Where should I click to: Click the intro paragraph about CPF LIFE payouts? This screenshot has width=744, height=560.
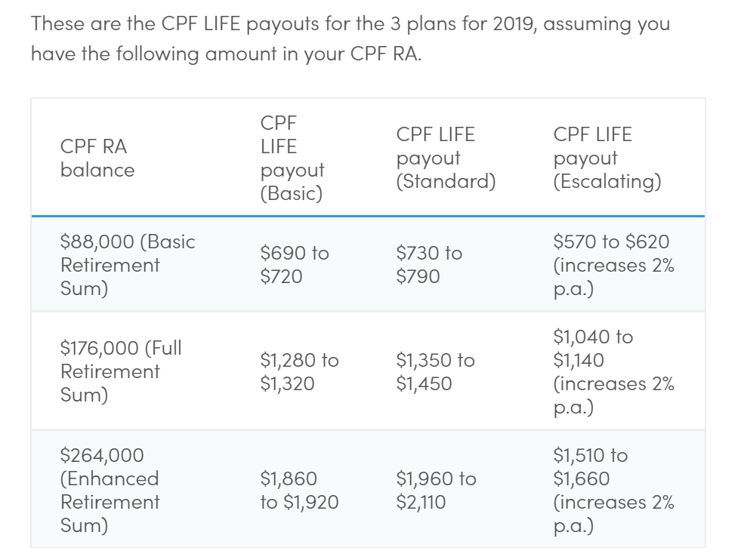[350, 38]
